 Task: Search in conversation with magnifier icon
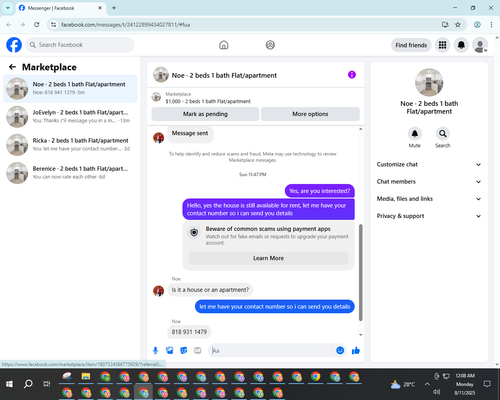(442, 134)
